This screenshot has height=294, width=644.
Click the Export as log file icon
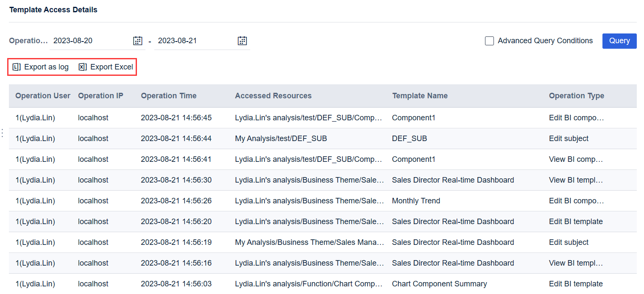point(16,67)
